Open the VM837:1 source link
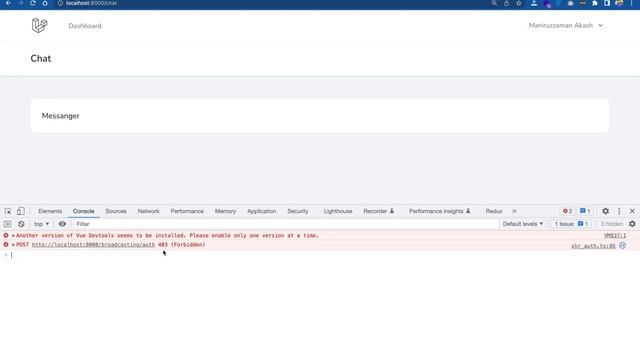This screenshot has width=640, height=360. click(x=615, y=236)
